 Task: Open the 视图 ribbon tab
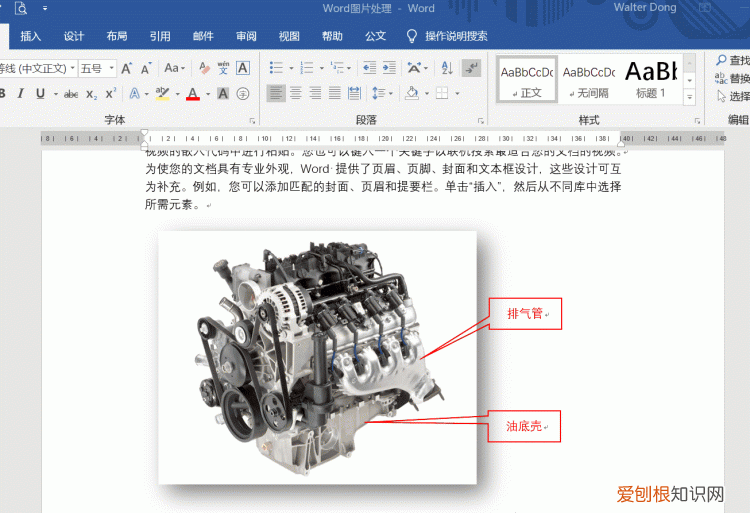pyautogui.click(x=289, y=36)
